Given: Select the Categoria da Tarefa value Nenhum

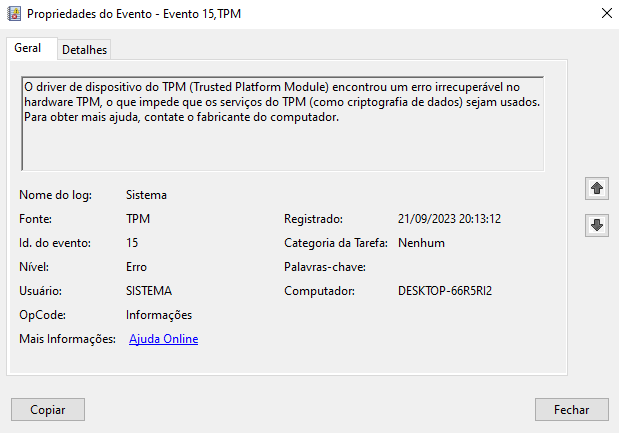Looking at the screenshot, I should 421,243.
